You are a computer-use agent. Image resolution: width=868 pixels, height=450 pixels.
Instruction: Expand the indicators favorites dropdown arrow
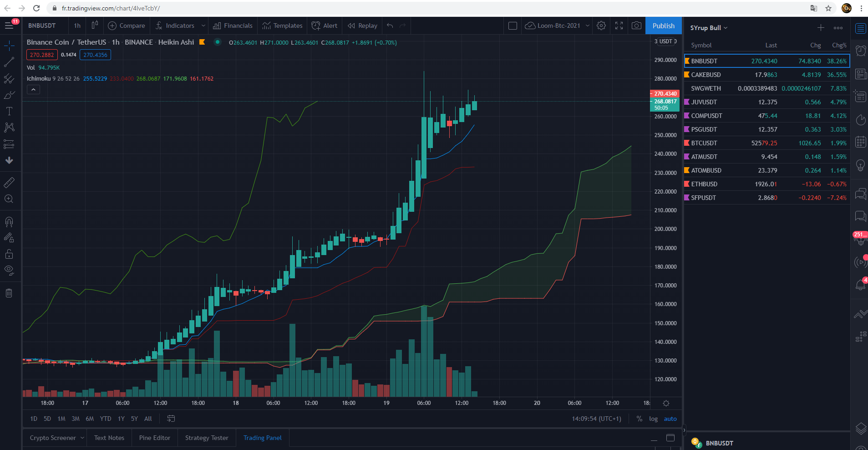(203, 26)
